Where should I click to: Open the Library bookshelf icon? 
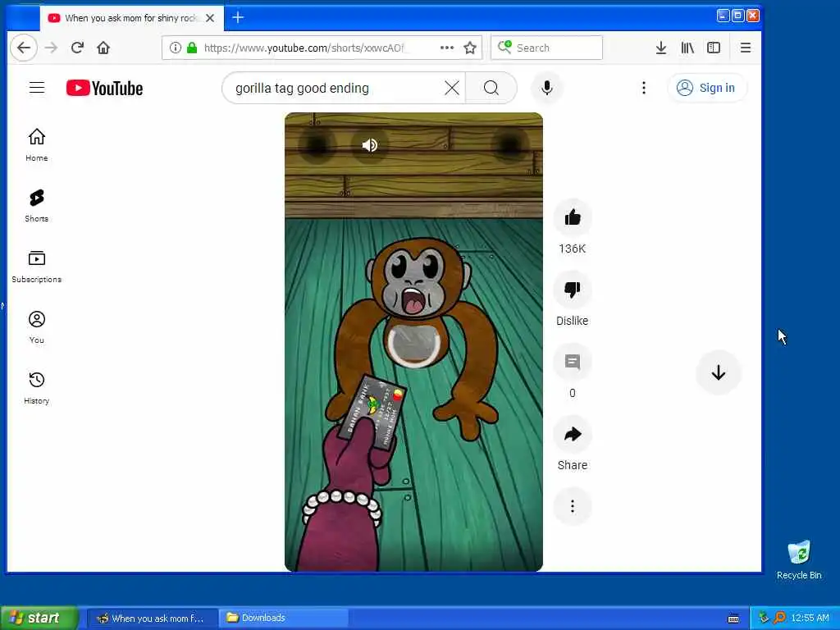[x=687, y=48]
